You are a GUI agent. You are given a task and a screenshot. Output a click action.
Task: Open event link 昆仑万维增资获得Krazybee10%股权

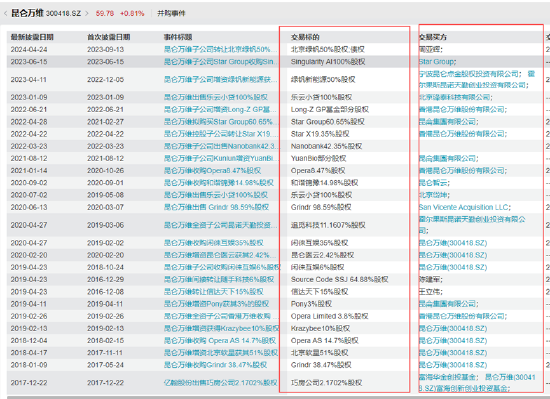click(222, 329)
